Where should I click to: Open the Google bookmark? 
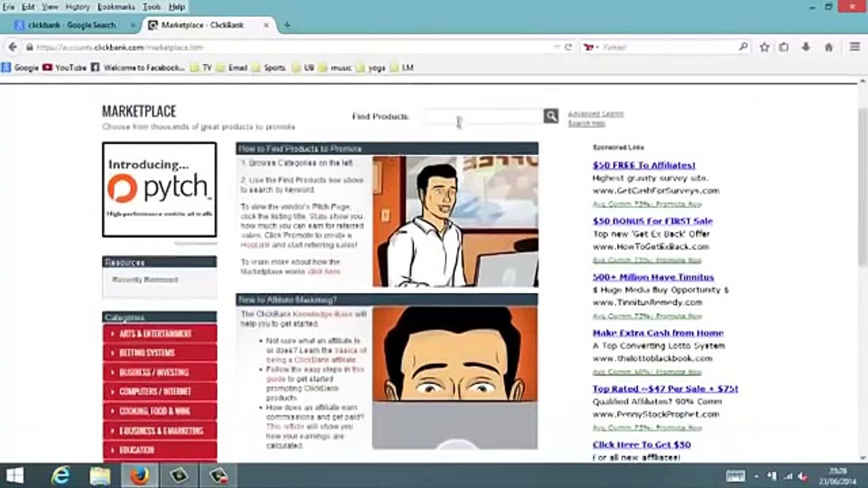(x=20, y=68)
